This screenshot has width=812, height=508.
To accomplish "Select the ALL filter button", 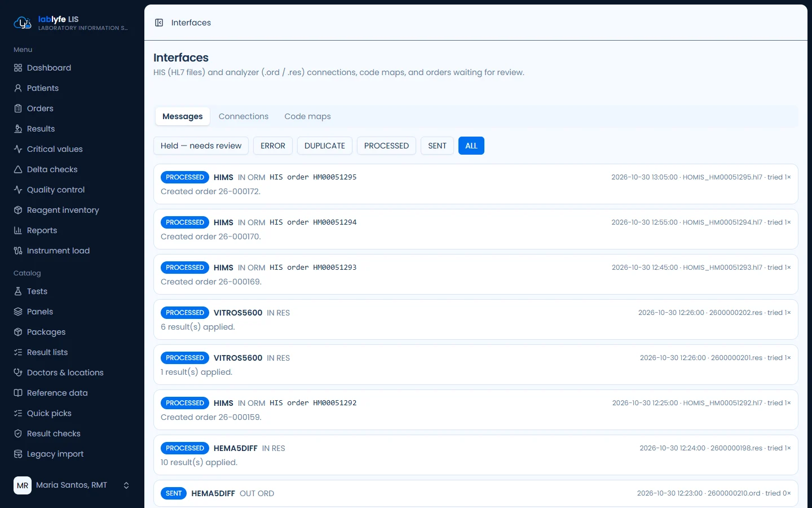I will [x=471, y=146].
